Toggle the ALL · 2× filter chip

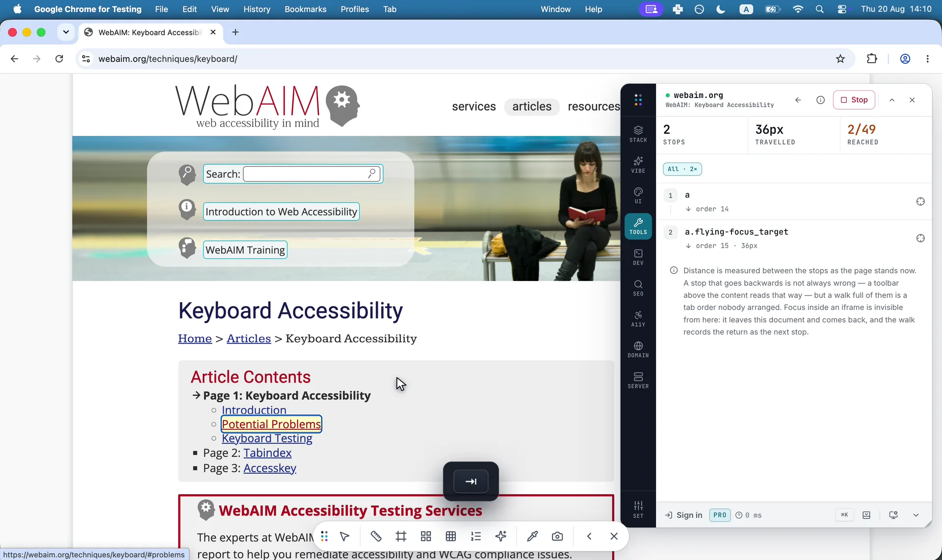coord(682,169)
